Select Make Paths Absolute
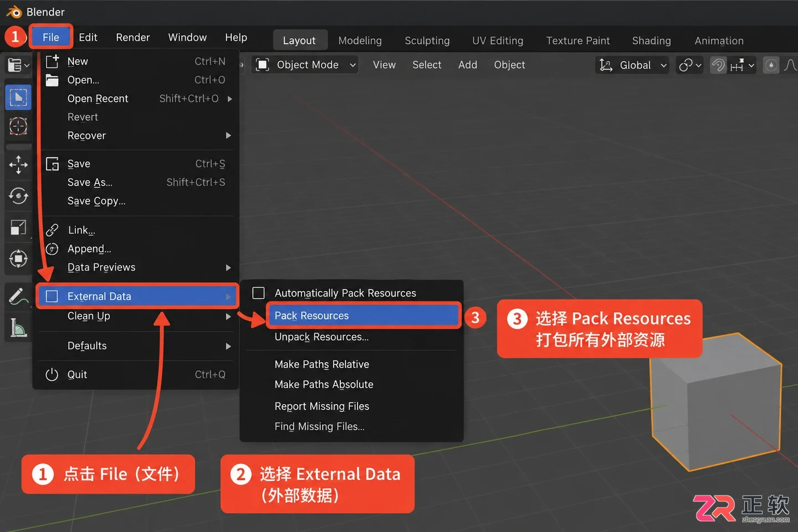The image size is (798, 532). click(324, 385)
